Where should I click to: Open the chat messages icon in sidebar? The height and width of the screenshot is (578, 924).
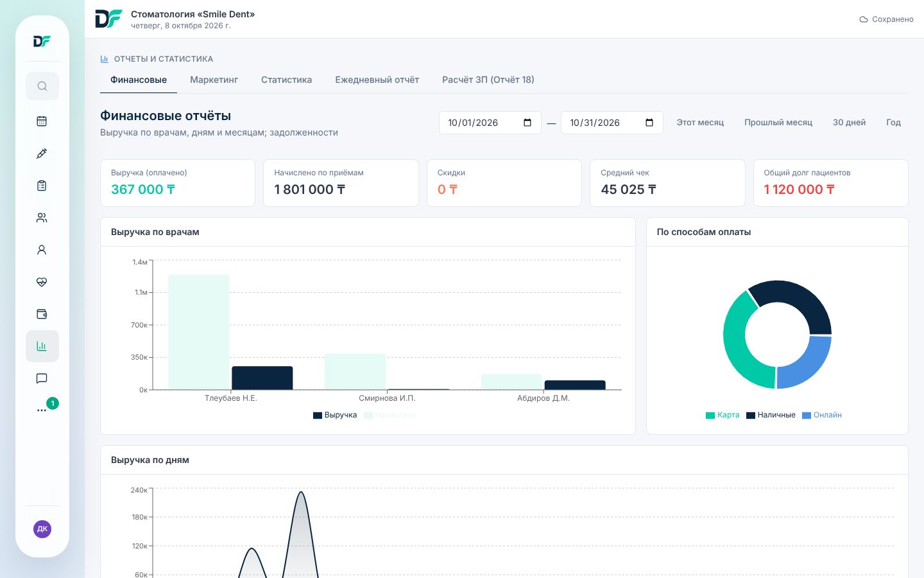[x=42, y=378]
